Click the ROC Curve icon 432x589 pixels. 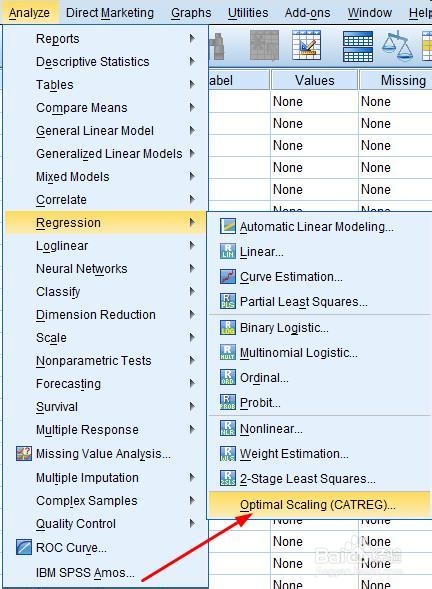click(24, 547)
